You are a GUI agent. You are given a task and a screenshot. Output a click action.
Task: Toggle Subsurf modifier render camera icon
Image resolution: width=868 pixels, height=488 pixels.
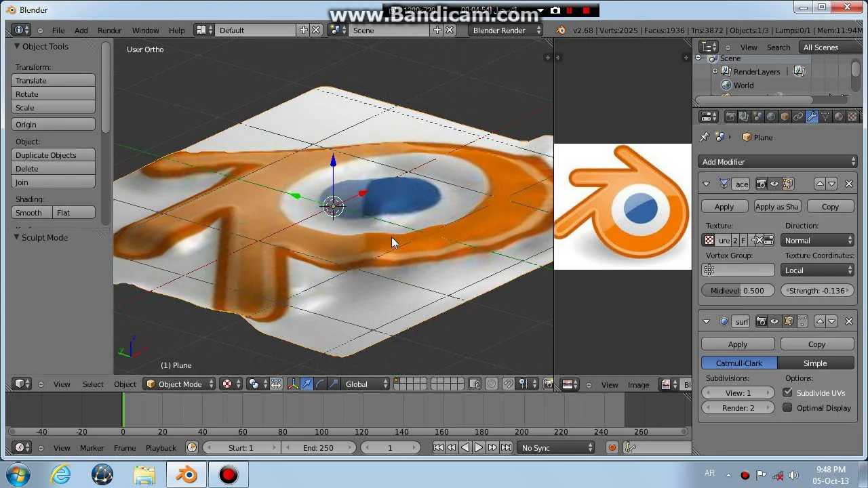point(762,321)
